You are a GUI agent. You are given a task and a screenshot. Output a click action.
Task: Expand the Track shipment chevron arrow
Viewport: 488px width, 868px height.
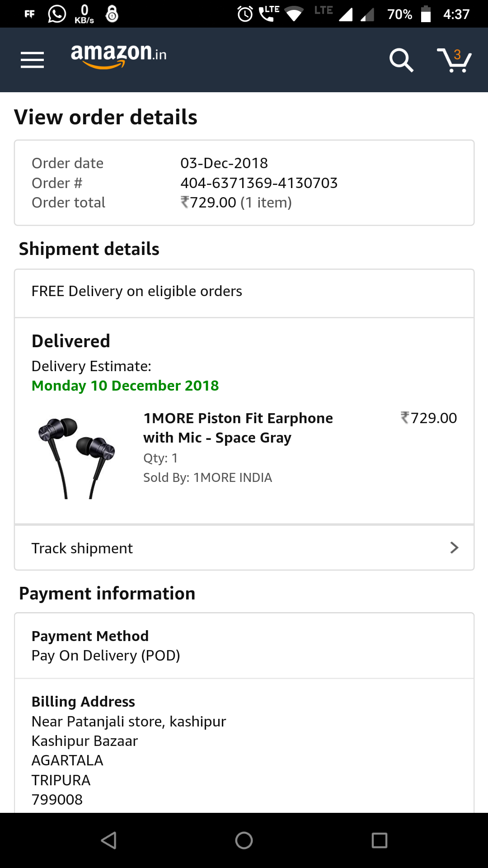pyautogui.click(x=454, y=548)
